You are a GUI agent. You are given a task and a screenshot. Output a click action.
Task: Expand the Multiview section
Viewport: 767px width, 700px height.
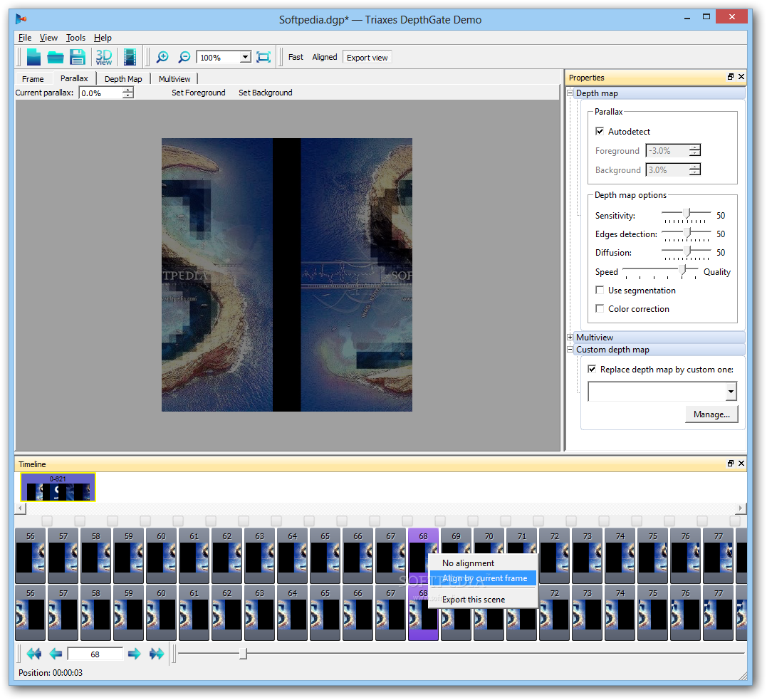(570, 337)
